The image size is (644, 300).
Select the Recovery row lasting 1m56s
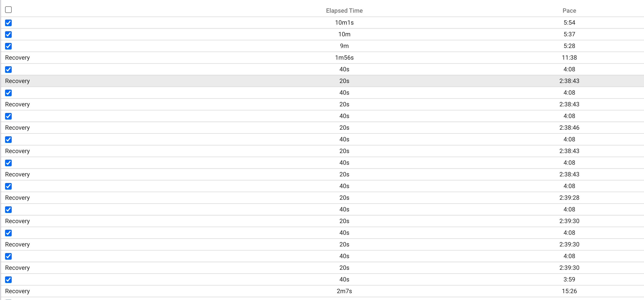18,58
